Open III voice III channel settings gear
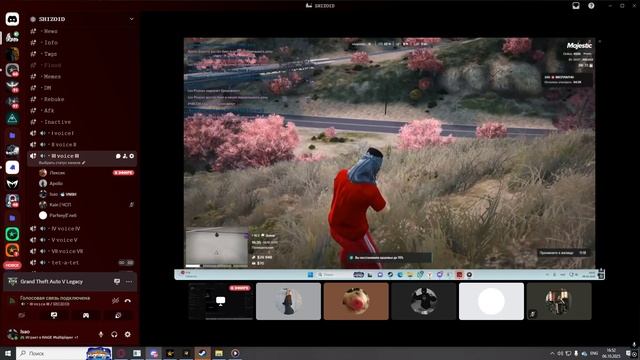 [x=132, y=156]
